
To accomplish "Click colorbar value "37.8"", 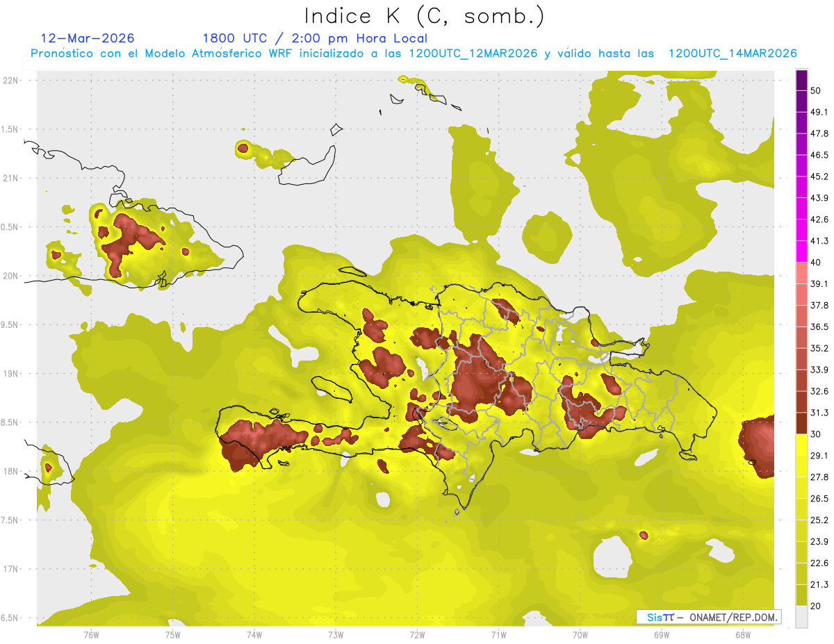I will tap(820, 306).
